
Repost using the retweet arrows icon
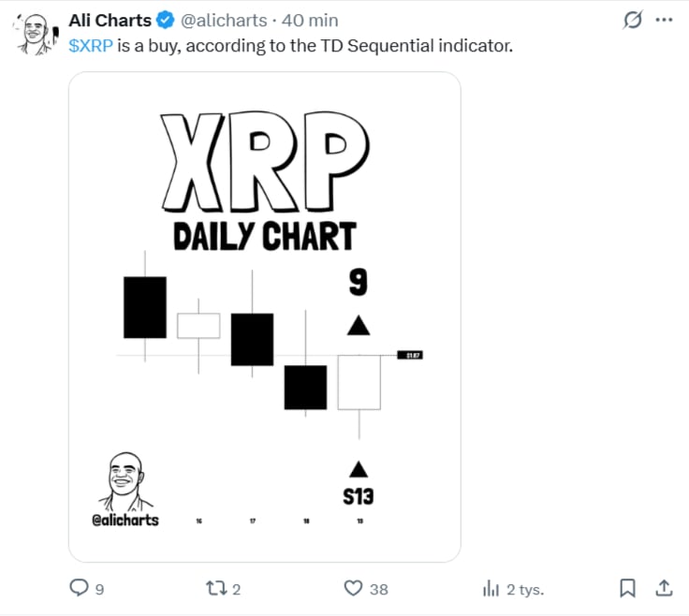(215, 589)
